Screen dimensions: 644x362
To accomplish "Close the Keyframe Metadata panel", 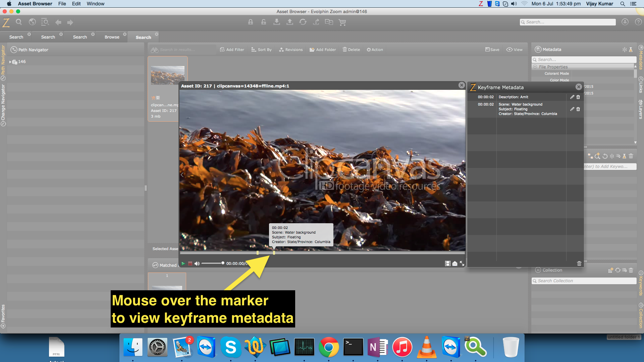I will point(579,87).
